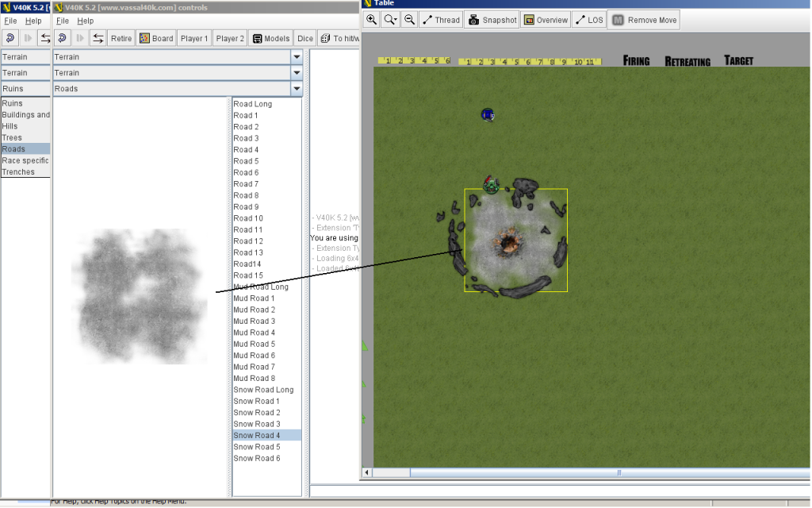This screenshot has height=508, width=812.
Task: Select Mud Road Long in the list
Action: click(x=260, y=287)
